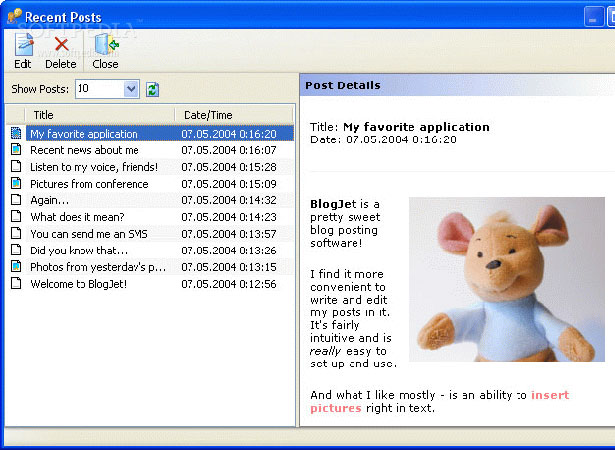Click the Close folder icon in toolbar
The height and width of the screenshot is (450, 615).
pyautogui.click(x=106, y=44)
